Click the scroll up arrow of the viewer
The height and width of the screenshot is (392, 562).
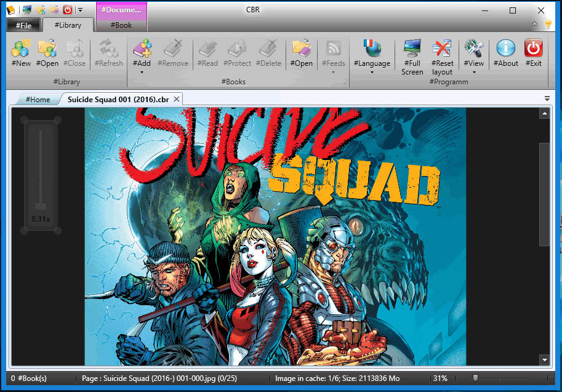[544, 114]
